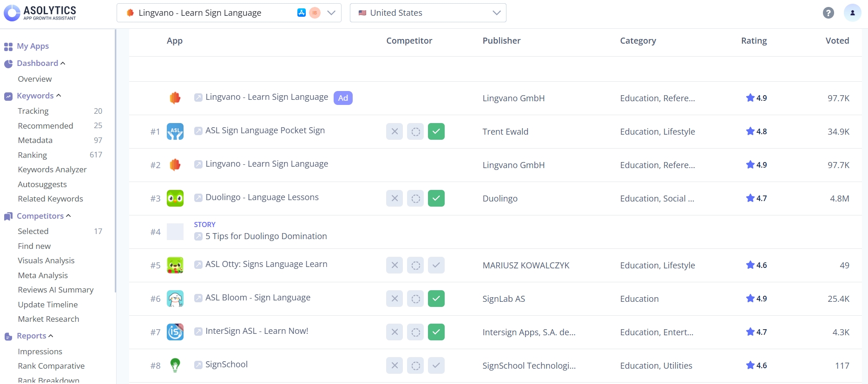Open the user profile avatar icon

click(852, 13)
